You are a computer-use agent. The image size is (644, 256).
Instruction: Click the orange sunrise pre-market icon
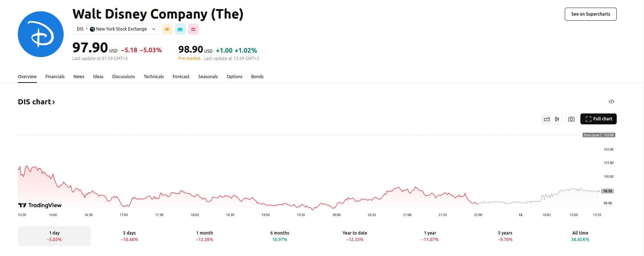click(167, 29)
